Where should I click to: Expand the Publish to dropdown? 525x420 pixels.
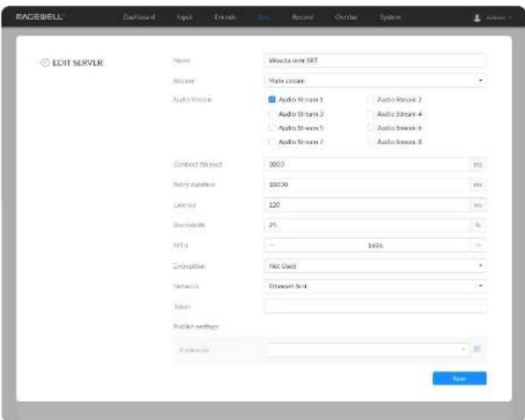click(368, 349)
